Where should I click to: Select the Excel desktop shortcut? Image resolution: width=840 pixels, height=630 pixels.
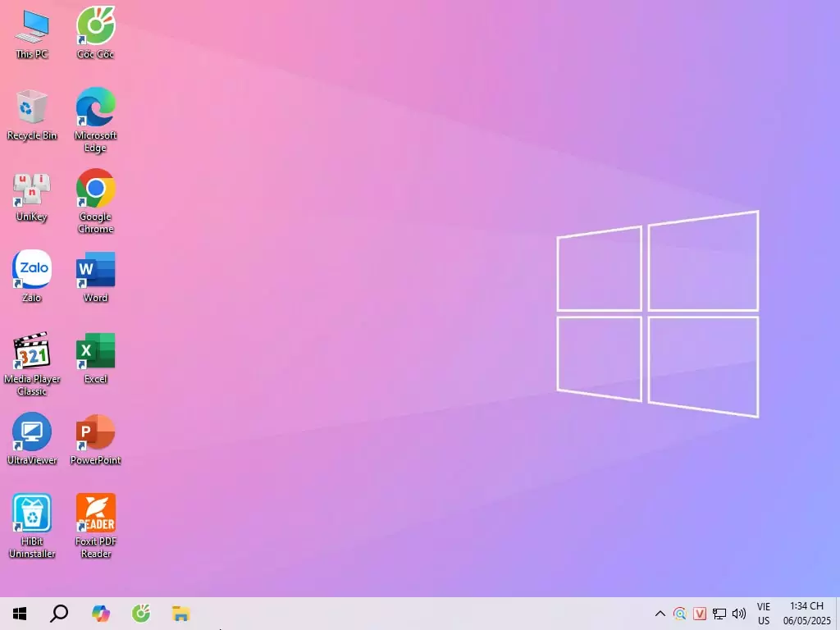95,358
